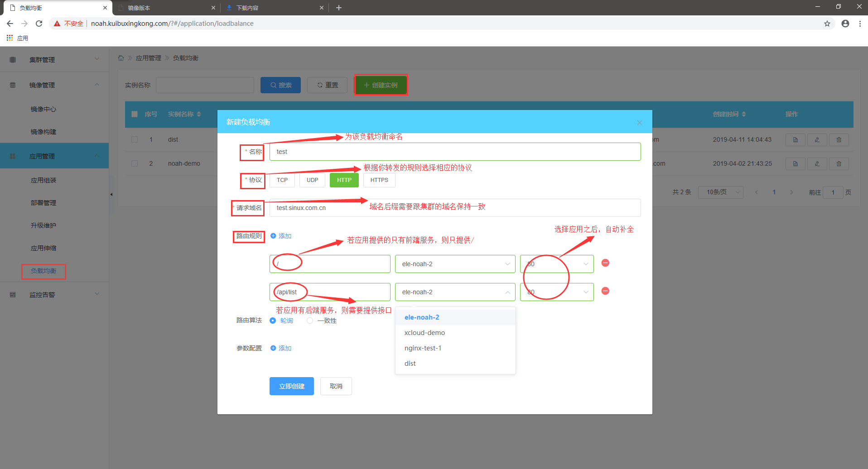Screen dimensions: 868x469
Task: Collapse the sidebar using the arrow handle
Action: tap(111, 195)
